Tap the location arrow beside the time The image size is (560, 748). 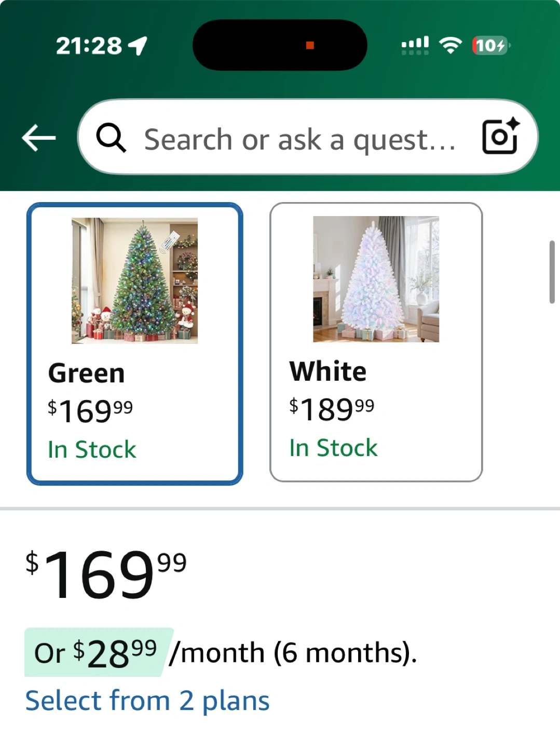point(138,46)
